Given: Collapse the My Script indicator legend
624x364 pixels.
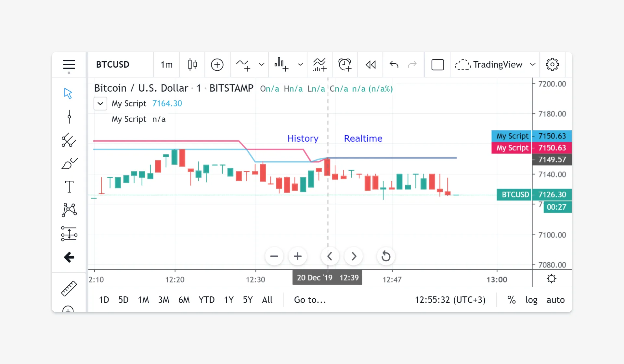Looking at the screenshot, I should point(100,104).
